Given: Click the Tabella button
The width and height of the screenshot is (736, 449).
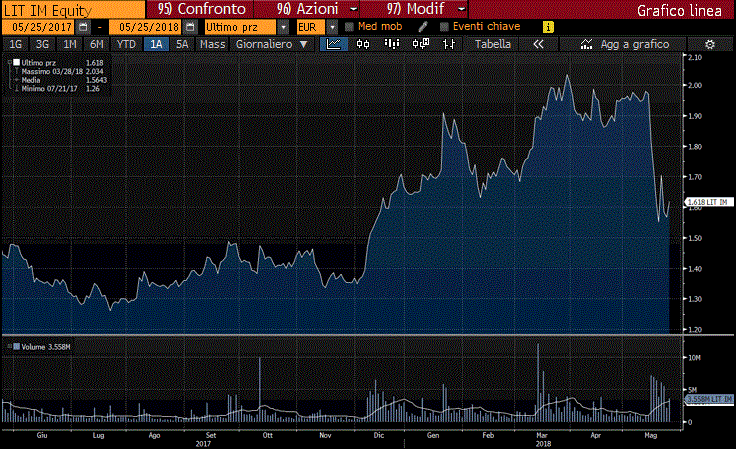Looking at the screenshot, I should 491,44.
